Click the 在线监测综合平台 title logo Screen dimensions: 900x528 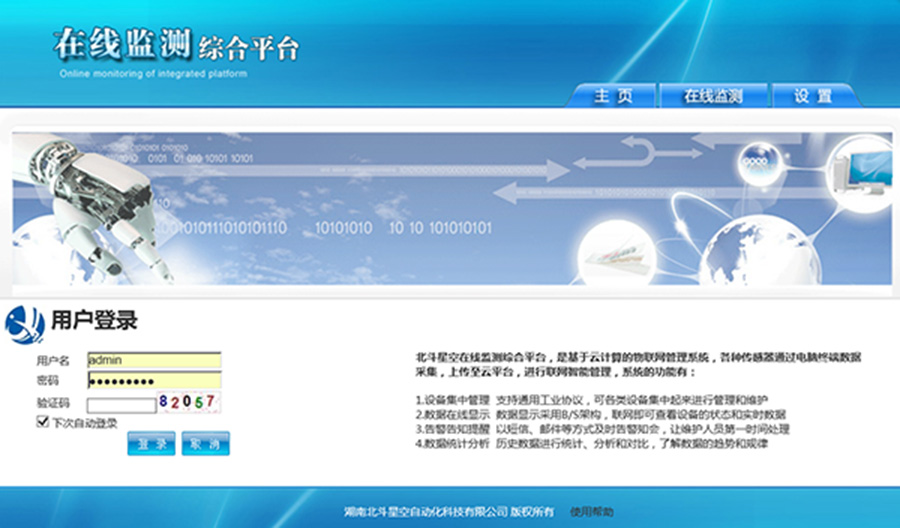175,47
